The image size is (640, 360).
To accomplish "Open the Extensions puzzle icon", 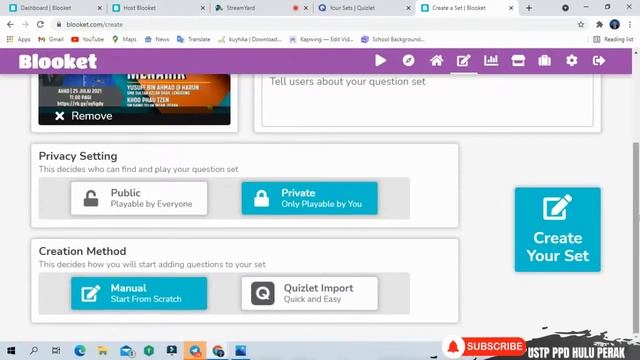I will pyautogui.click(x=599, y=24).
